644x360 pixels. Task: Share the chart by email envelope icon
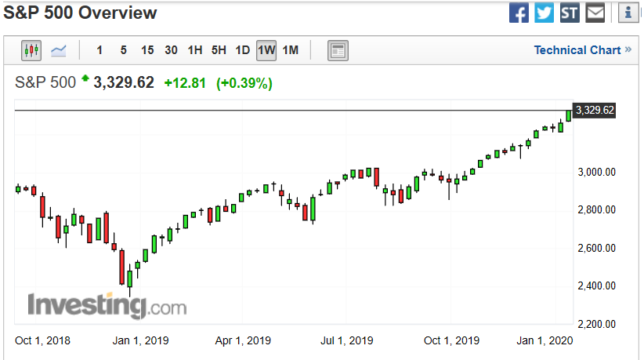[x=595, y=13]
